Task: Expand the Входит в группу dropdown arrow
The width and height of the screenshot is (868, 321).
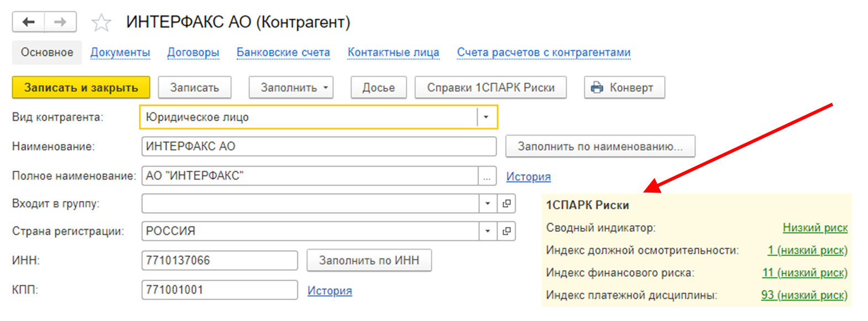Action: [x=488, y=204]
